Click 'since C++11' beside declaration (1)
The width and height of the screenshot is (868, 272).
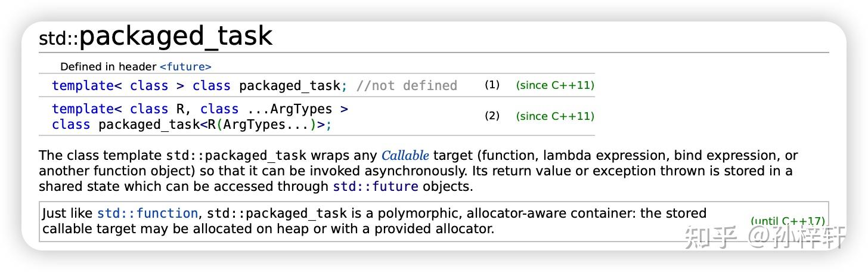(x=555, y=85)
